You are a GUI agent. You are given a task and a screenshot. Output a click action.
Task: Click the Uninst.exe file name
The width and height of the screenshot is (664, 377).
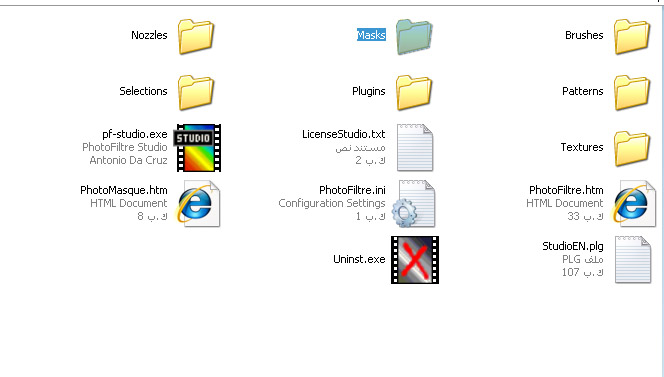pos(359,259)
